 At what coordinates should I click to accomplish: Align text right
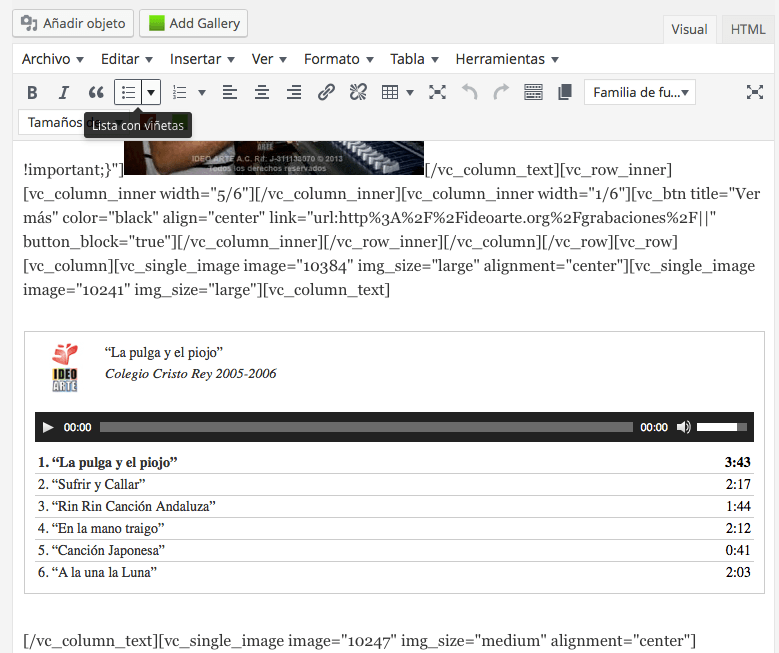point(294,92)
